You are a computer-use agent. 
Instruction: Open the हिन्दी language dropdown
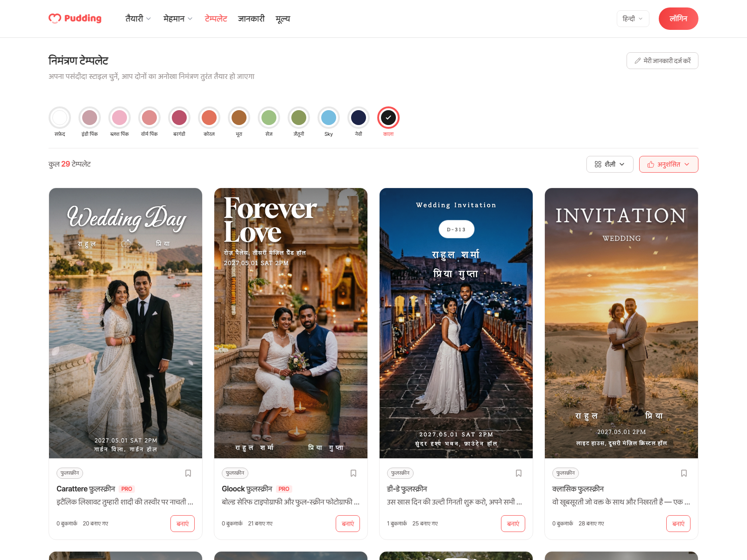coord(633,19)
